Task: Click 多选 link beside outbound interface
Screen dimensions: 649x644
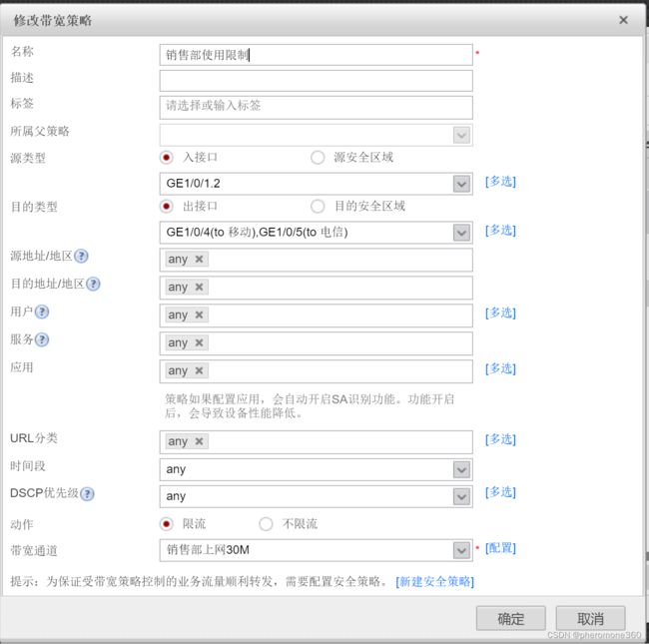Action: click(500, 230)
